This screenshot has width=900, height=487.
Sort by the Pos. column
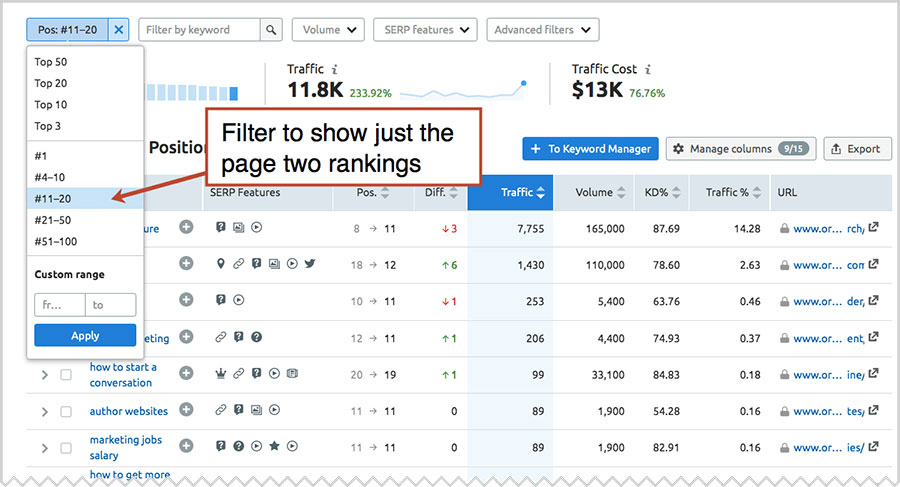373,192
